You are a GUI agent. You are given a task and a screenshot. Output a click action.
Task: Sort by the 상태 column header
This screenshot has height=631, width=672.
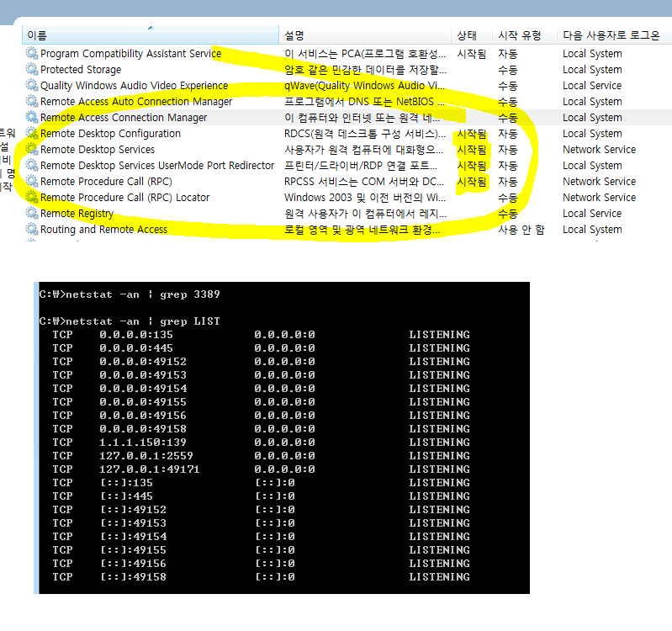click(473, 35)
